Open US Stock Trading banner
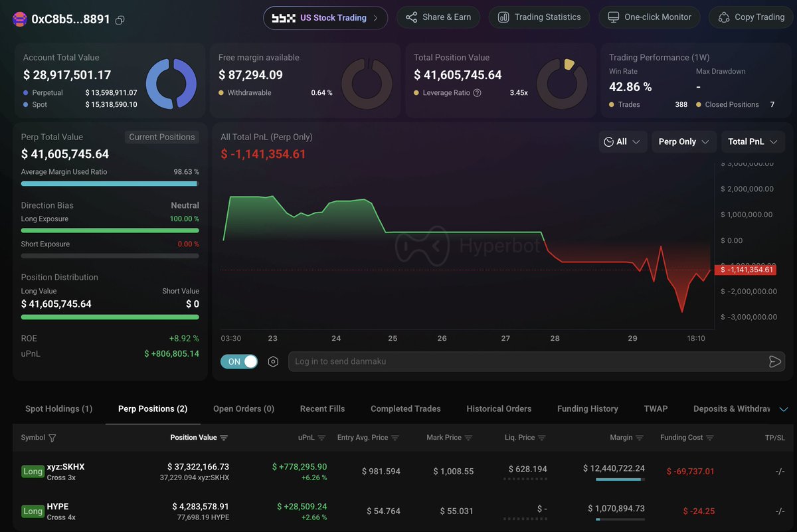Screen dimensions: 797x532 click(x=325, y=18)
